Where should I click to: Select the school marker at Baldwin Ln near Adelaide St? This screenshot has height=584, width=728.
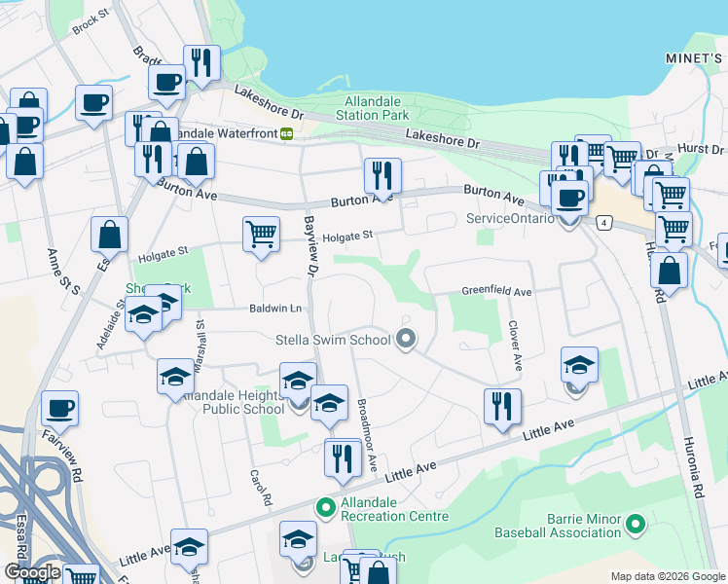[143, 315]
